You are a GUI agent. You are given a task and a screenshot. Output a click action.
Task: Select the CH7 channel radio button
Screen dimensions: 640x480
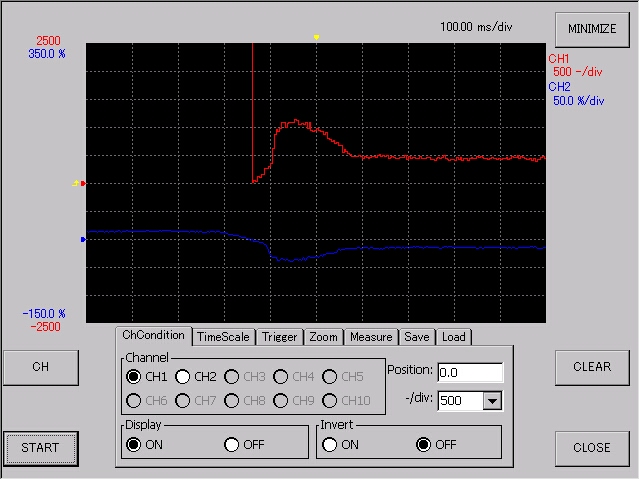click(182, 401)
